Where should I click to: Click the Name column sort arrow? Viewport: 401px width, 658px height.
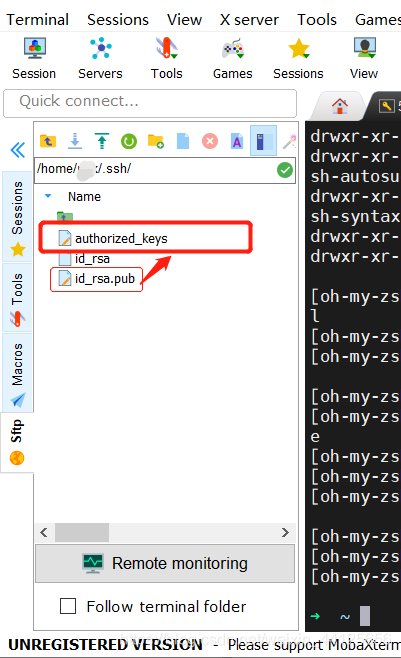click(x=48, y=196)
